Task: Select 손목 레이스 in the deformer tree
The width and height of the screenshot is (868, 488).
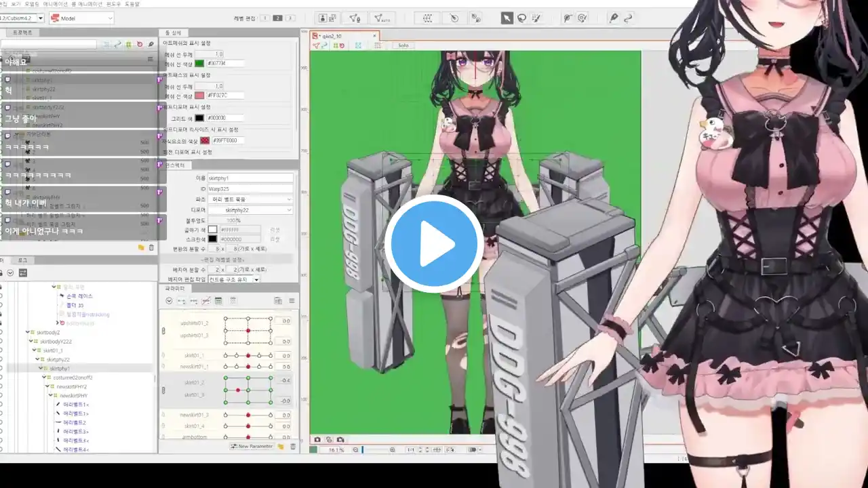Action: pos(79,296)
